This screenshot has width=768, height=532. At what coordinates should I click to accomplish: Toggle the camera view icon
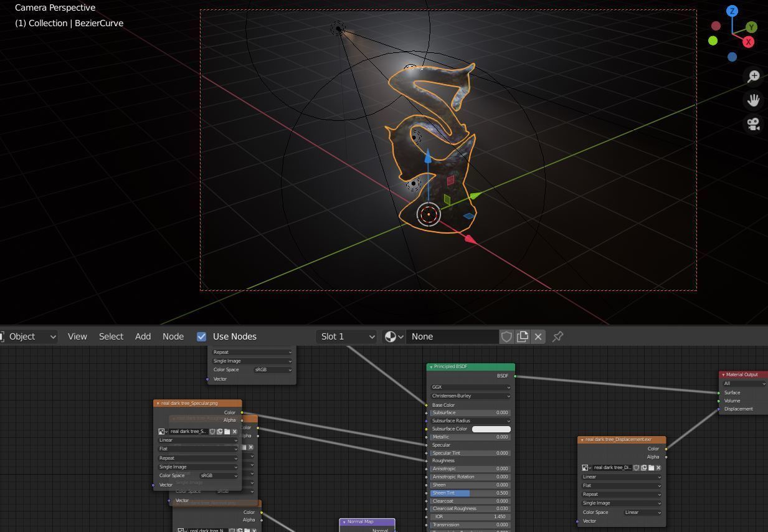click(754, 124)
